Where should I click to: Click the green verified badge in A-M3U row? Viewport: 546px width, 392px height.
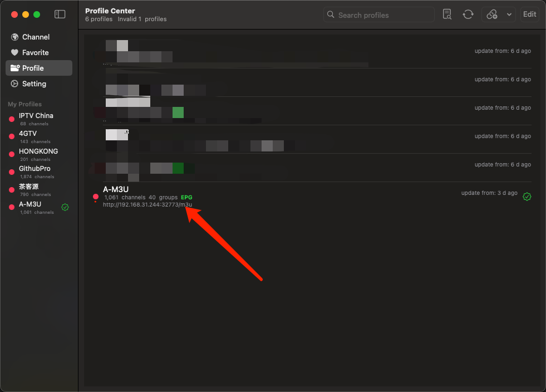[527, 197]
